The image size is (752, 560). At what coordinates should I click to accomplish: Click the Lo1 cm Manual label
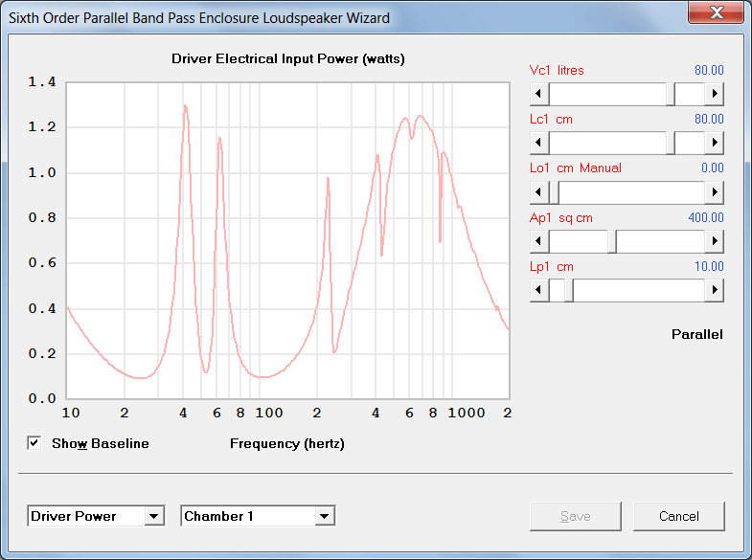576,168
